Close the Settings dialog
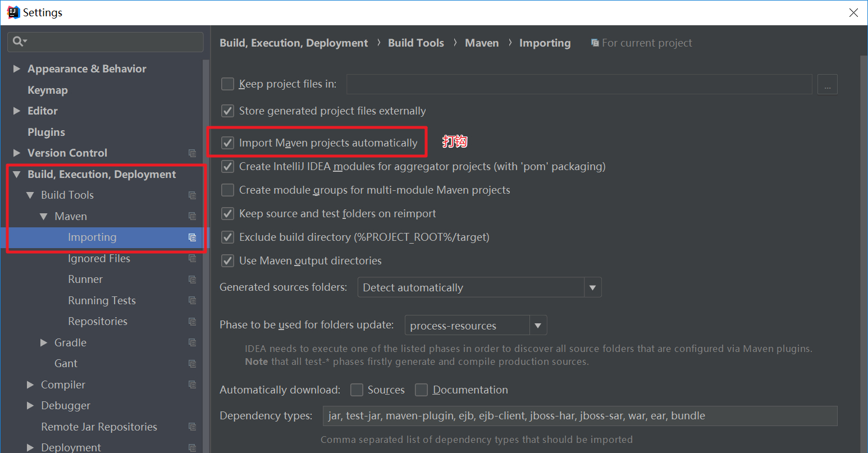 point(853,12)
